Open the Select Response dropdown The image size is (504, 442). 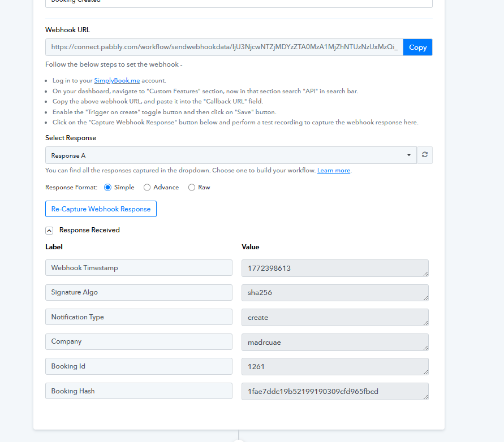coord(231,155)
